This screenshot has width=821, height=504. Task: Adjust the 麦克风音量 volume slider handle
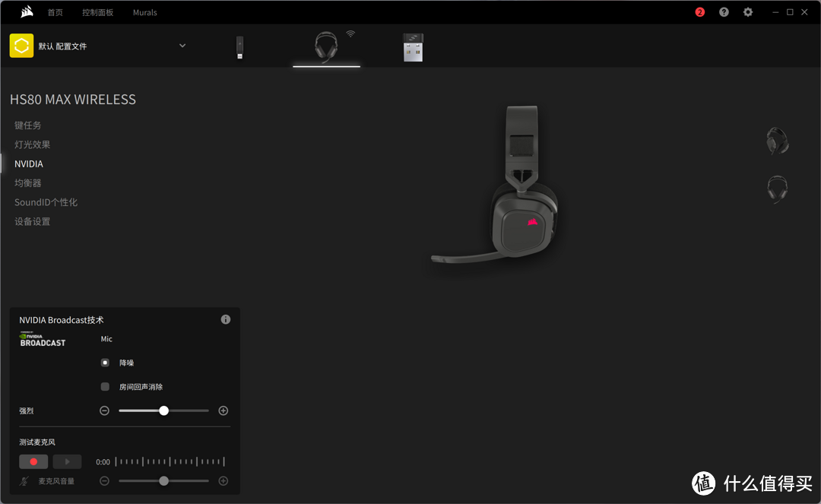click(164, 480)
